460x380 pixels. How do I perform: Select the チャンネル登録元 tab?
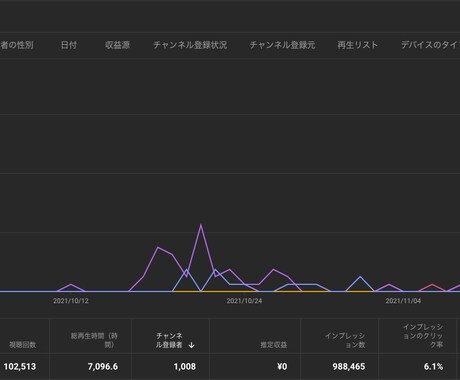[x=282, y=45]
